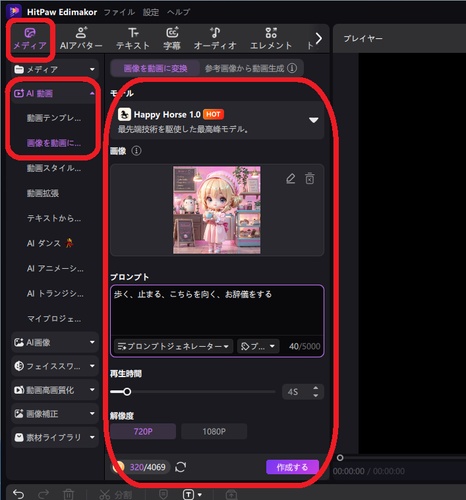This screenshot has width=466, height=500.
Task: Show info icon next to 画像 label
Action: 136,151
